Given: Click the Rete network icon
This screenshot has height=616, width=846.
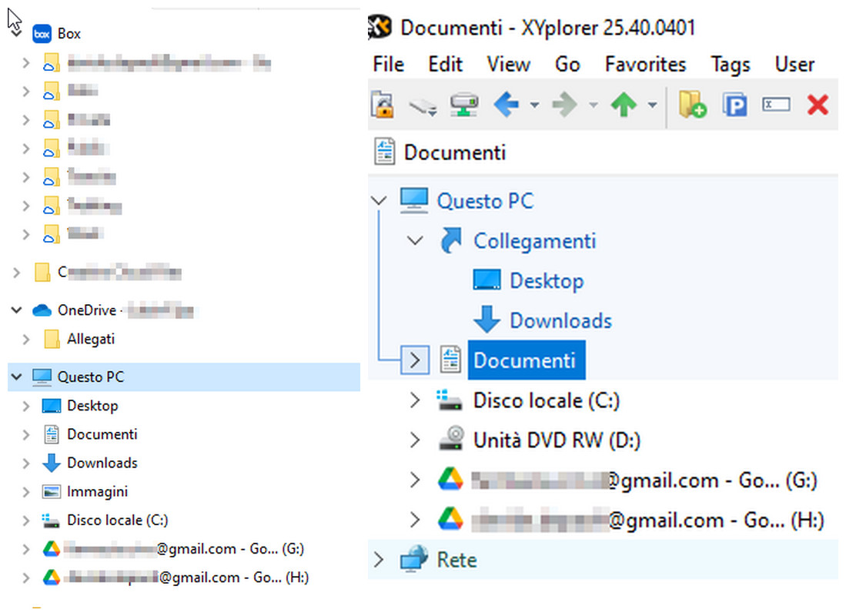Looking at the screenshot, I should coord(414,558).
